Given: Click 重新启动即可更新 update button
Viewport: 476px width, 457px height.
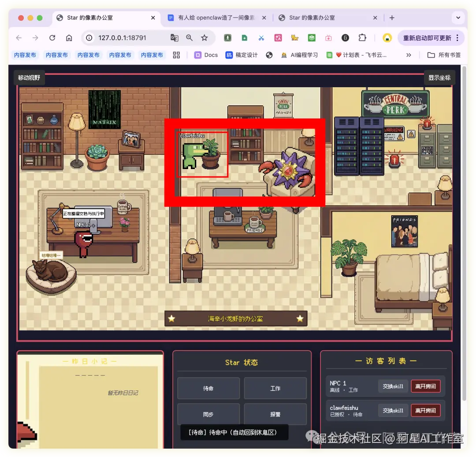Looking at the screenshot, I should click(x=427, y=38).
